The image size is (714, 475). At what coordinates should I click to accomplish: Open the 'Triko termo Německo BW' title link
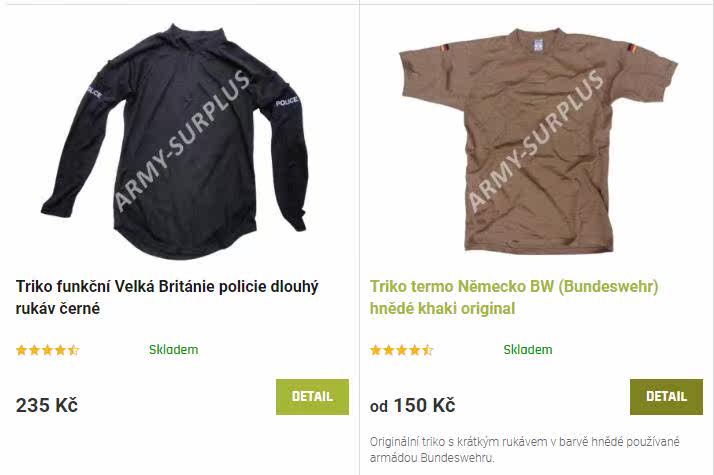pos(514,297)
